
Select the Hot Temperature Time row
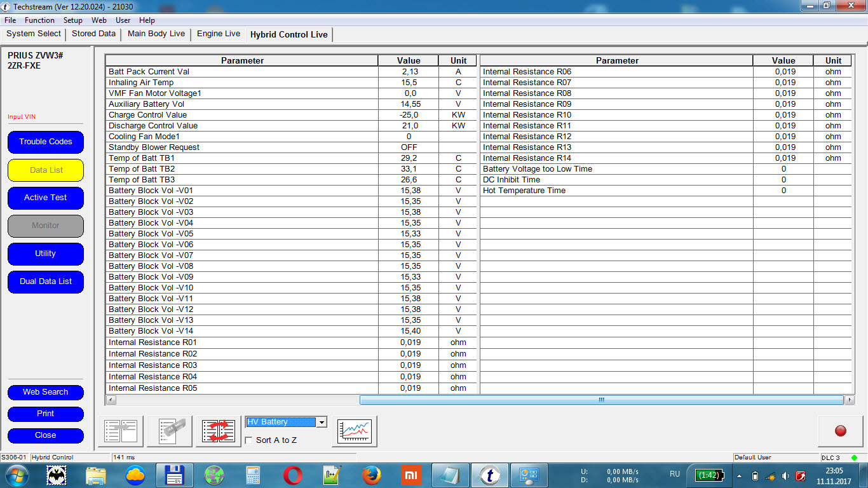(x=666, y=191)
